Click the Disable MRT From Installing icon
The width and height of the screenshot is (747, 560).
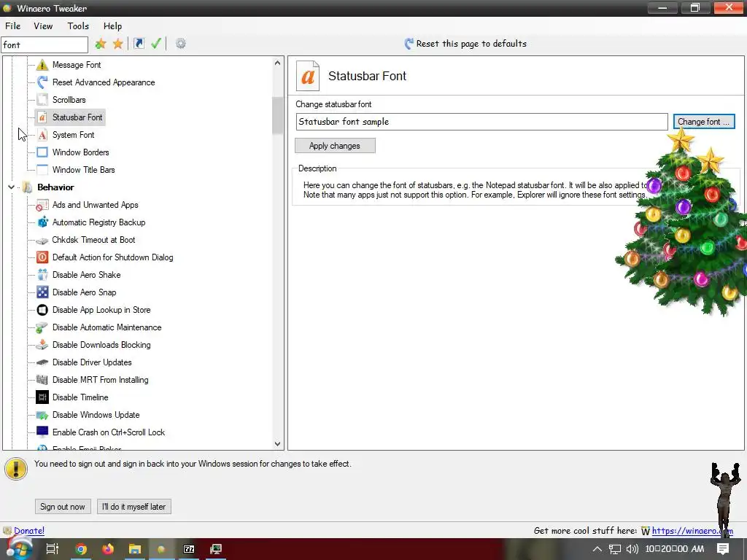42,380
